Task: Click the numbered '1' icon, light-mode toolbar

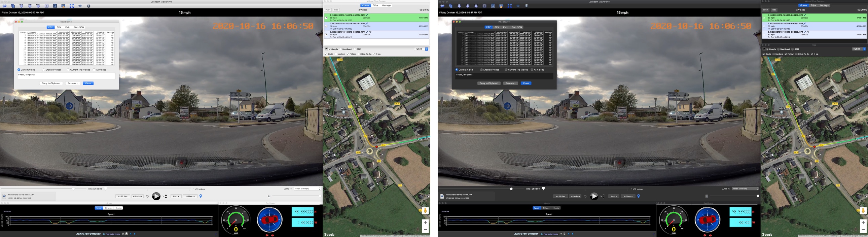Action: coord(46,6)
